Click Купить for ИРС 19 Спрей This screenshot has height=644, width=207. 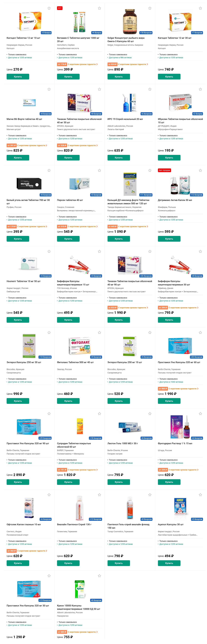(x=119, y=158)
